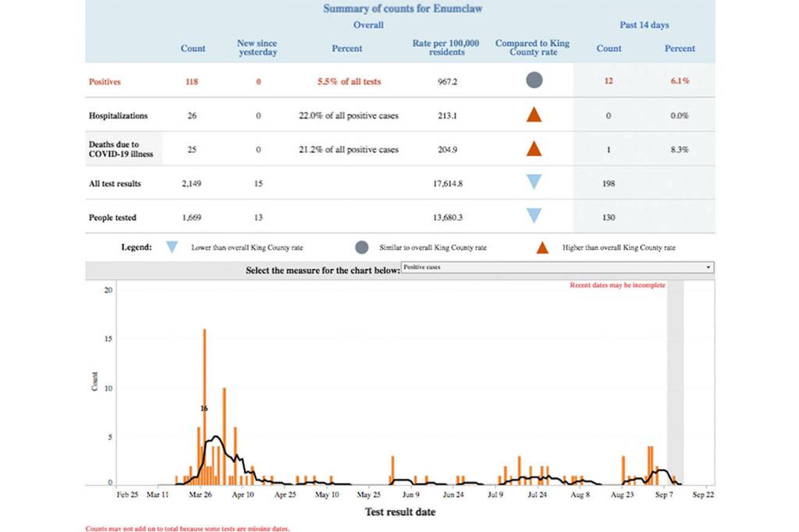Click blue down triangle for People tested
Image resolution: width=799 pixels, height=532 pixels.
(x=534, y=216)
